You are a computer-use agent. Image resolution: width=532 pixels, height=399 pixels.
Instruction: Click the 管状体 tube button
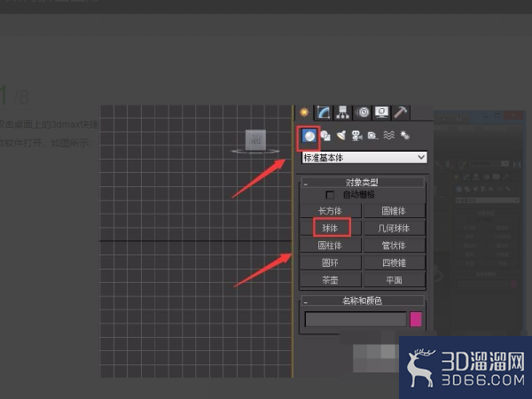395,246
